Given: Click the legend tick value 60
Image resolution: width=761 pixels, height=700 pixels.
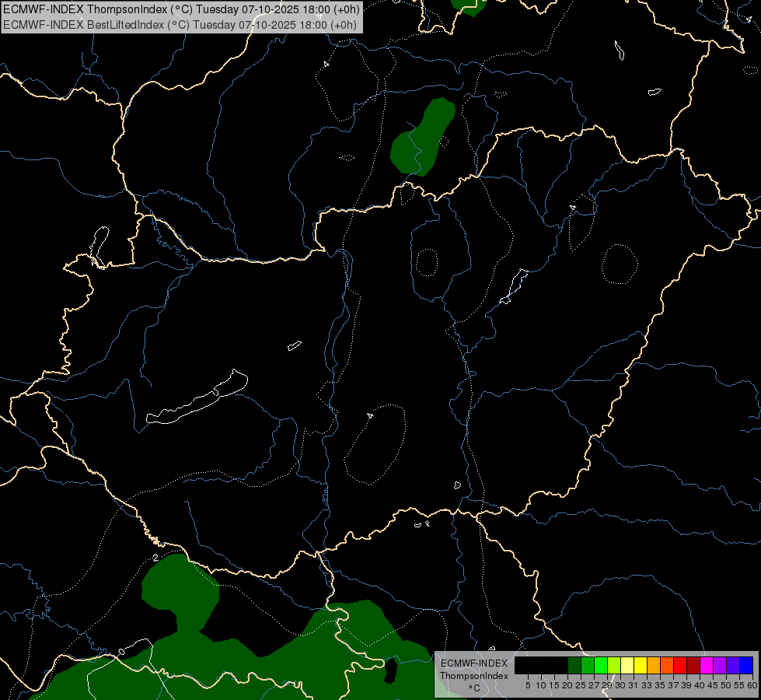Looking at the screenshot, I should [752, 685].
